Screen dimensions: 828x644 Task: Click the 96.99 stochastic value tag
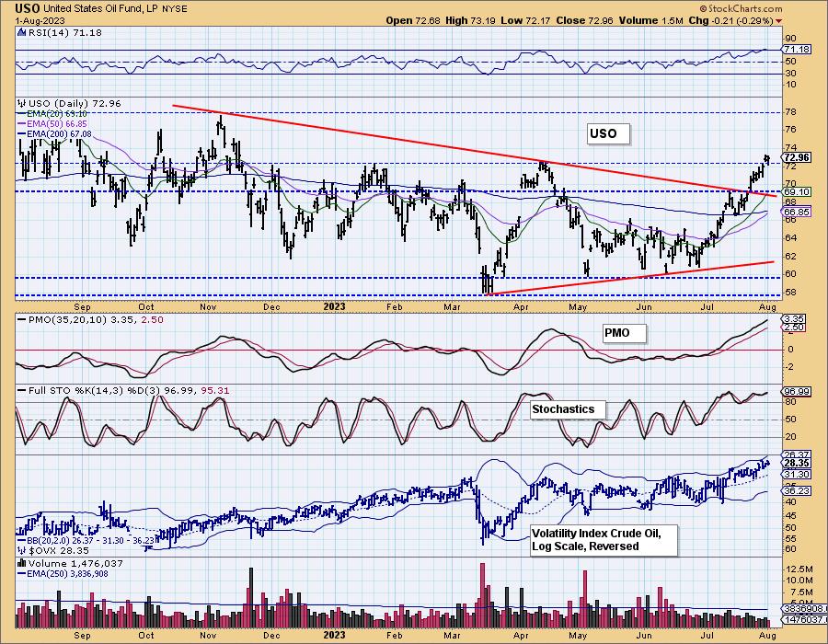pos(797,391)
